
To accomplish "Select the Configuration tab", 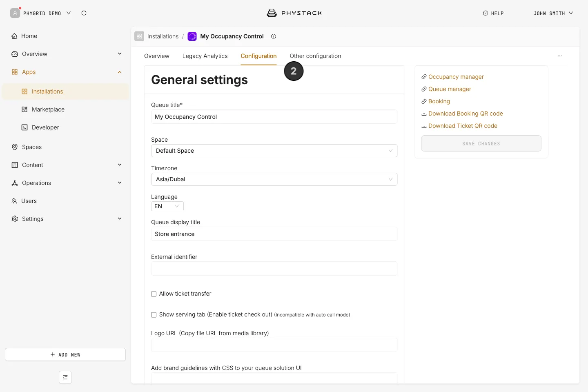I will click(x=258, y=56).
